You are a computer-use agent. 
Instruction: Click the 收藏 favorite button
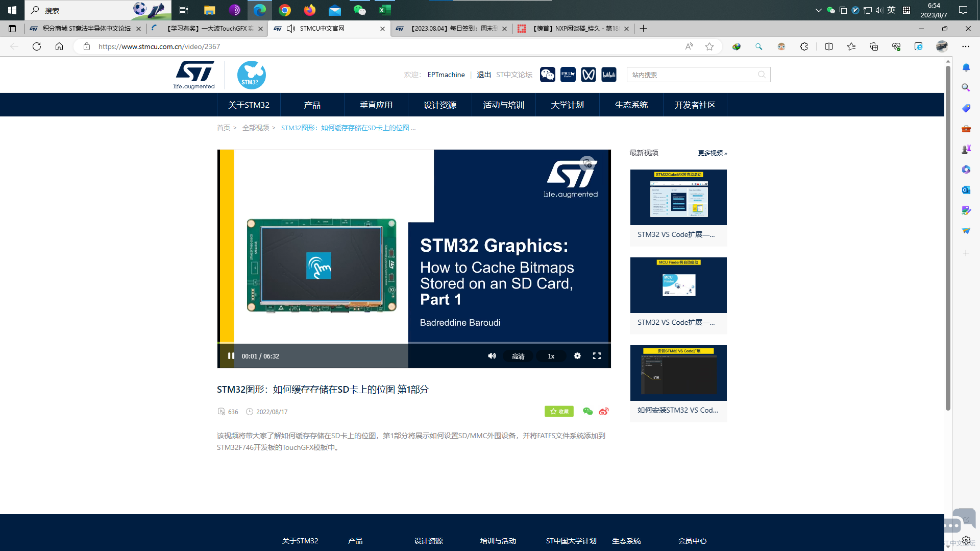click(559, 412)
